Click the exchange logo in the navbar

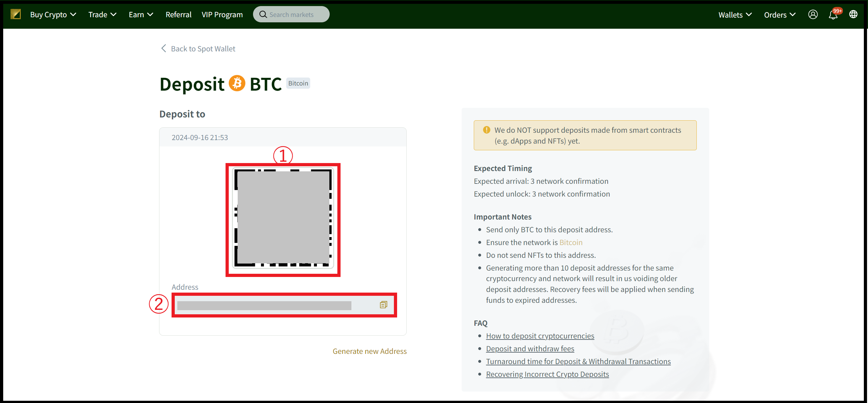pyautogui.click(x=16, y=14)
